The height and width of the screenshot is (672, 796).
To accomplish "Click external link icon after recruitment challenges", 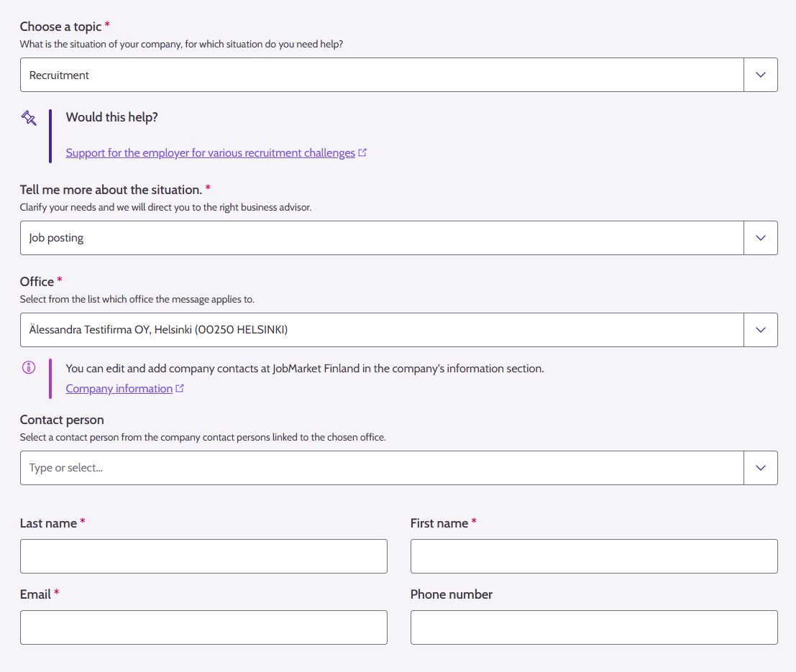I will pyautogui.click(x=362, y=152).
